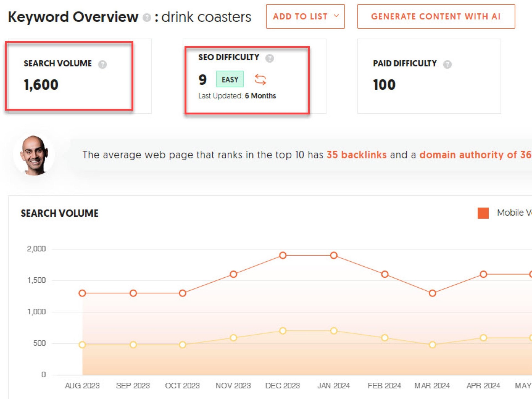Click SEO Difficulty help question mark icon
The image size is (532, 399).
[269, 58]
